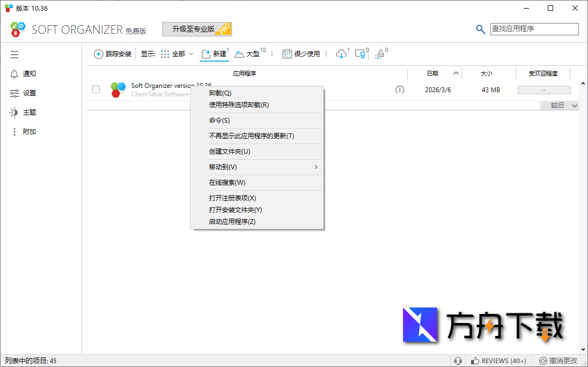Click the 升级至专业版 PRO button
This screenshot has width=588, height=367.
pos(197,29)
